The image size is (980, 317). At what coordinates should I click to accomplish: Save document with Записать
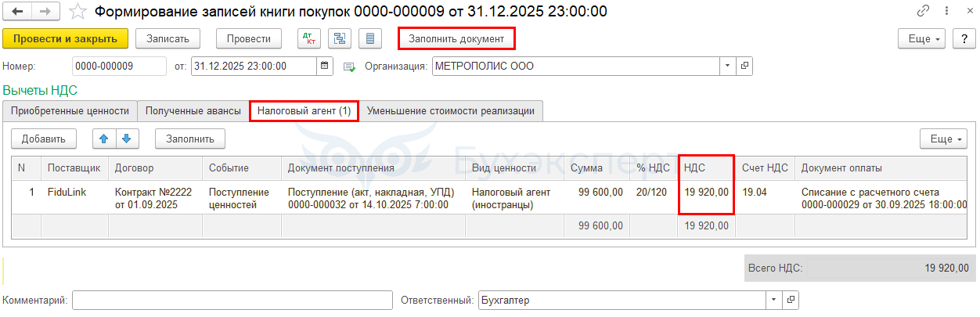click(x=168, y=38)
